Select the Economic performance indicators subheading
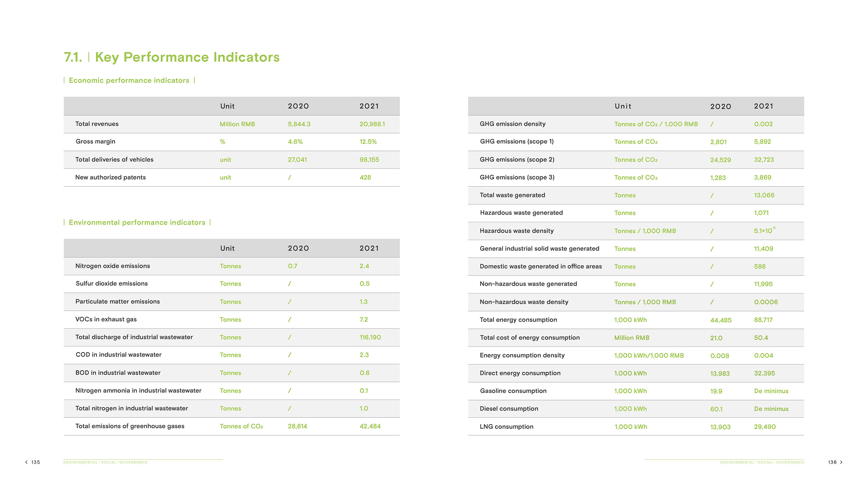This screenshot has height=488, width=868. [129, 80]
